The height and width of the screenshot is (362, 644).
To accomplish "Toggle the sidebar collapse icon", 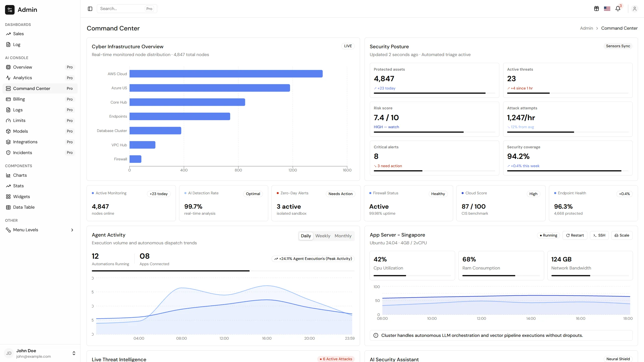I will [90, 9].
